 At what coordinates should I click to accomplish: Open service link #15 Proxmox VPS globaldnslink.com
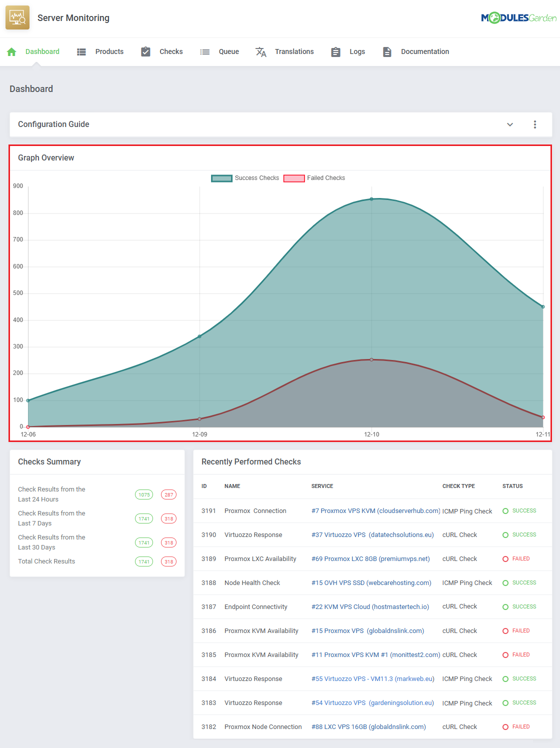click(367, 631)
